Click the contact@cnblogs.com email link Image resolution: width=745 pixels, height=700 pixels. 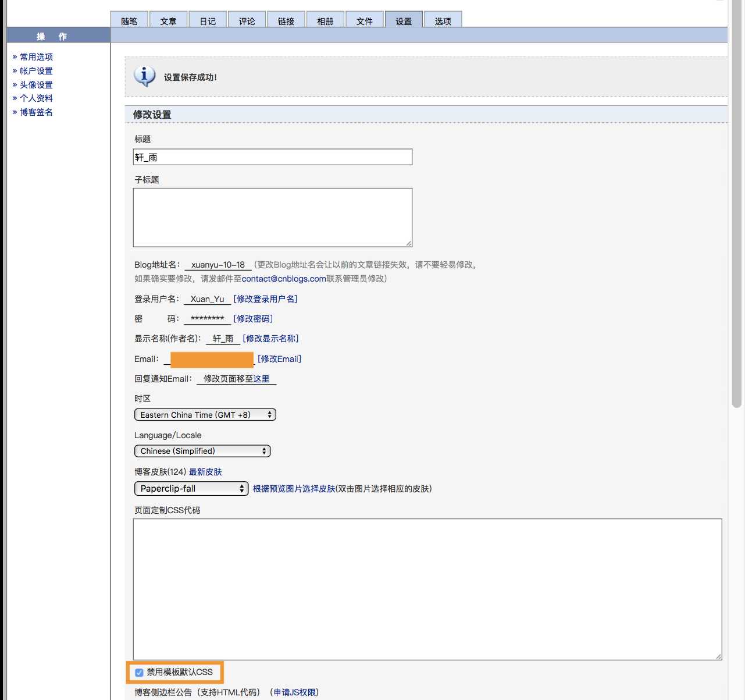coord(284,279)
